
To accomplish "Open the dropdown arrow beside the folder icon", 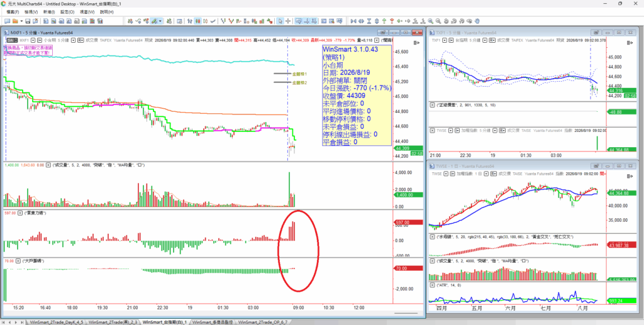I will [x=21, y=21].
